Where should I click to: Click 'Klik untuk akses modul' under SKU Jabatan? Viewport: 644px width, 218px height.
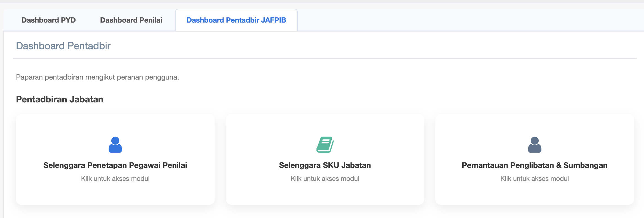point(325,179)
